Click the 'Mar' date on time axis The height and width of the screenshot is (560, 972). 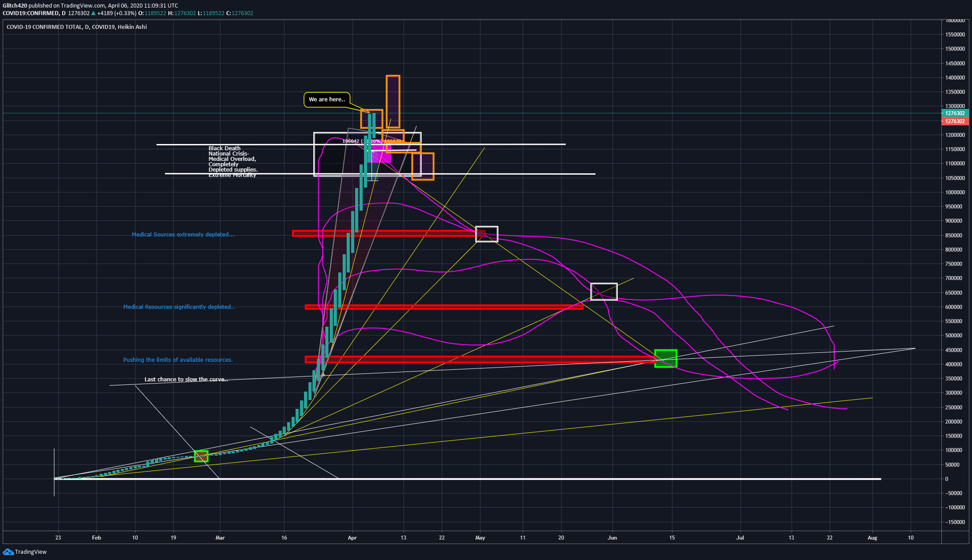click(220, 538)
